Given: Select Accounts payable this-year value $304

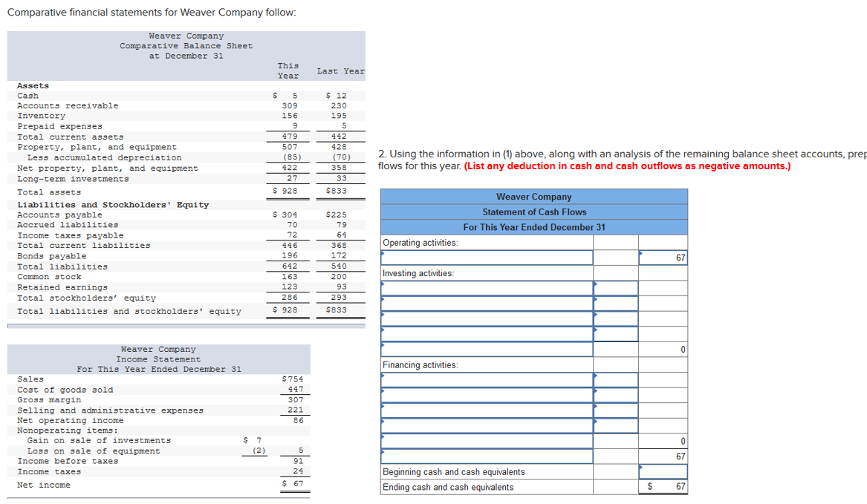Looking at the screenshot, I should coord(285,215).
